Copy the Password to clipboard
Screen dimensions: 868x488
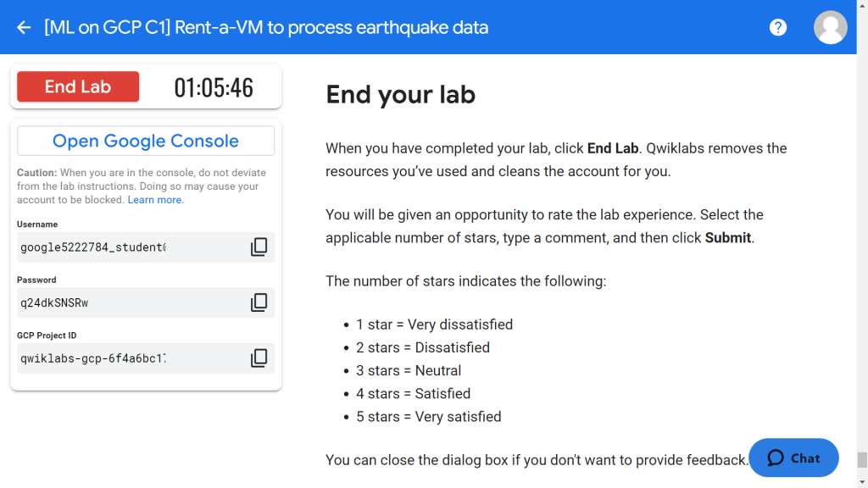pos(259,302)
